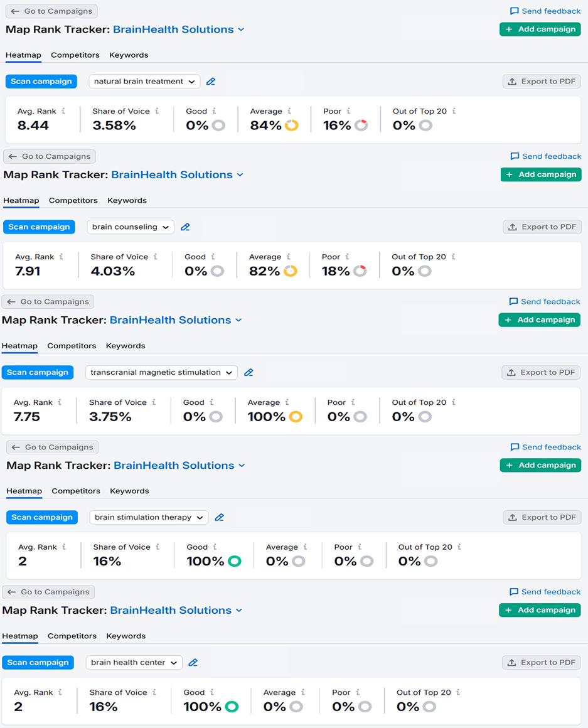Click the green Good 100% ring near Avg. Rank 2, Share 16%, brain health center

(232, 707)
